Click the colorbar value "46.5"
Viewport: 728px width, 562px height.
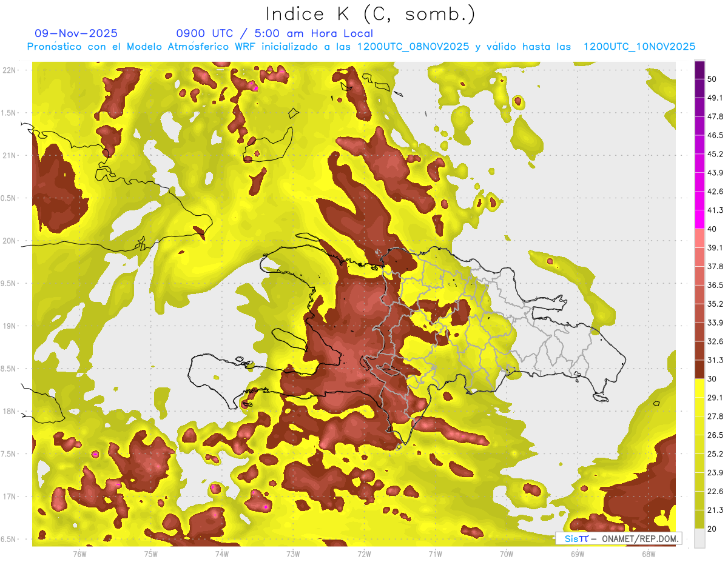click(x=715, y=135)
